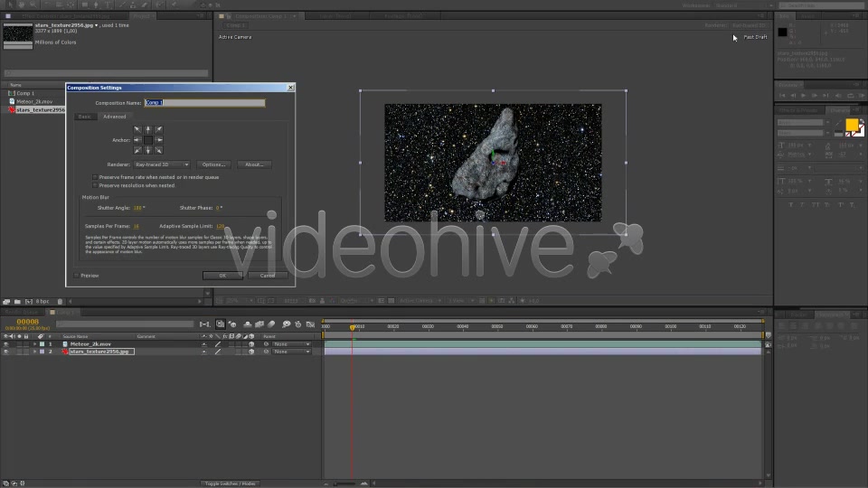Click the timeline zoom slider at the bottom

pos(344,483)
